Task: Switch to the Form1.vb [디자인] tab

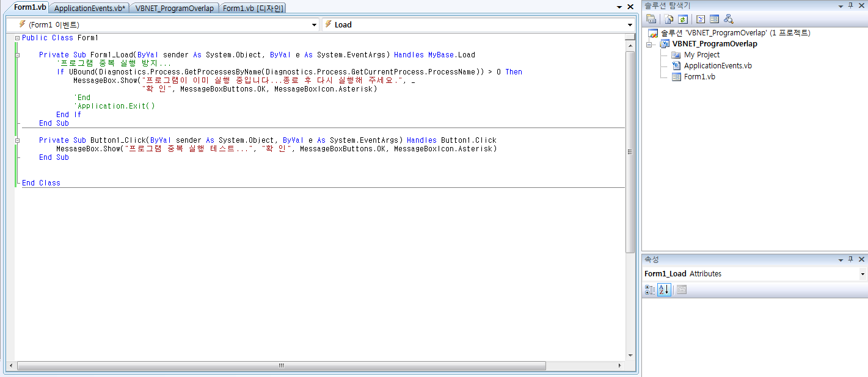Action: [252, 8]
